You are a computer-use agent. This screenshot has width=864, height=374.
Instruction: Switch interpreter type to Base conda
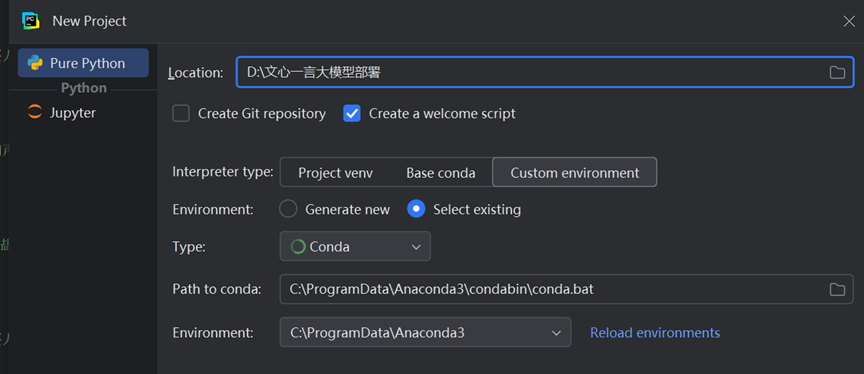point(441,173)
